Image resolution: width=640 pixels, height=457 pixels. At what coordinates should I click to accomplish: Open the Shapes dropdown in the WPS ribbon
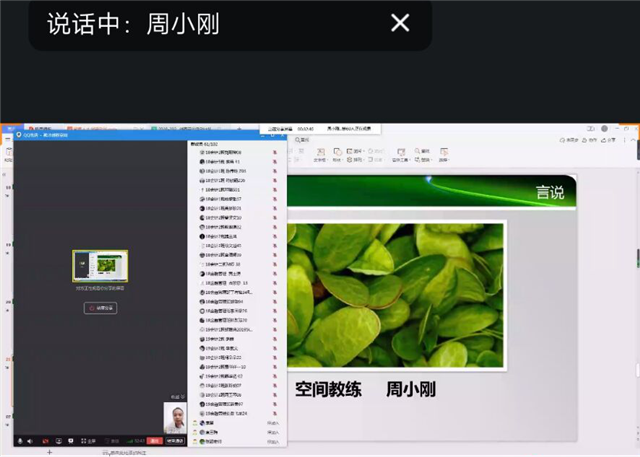(x=338, y=155)
